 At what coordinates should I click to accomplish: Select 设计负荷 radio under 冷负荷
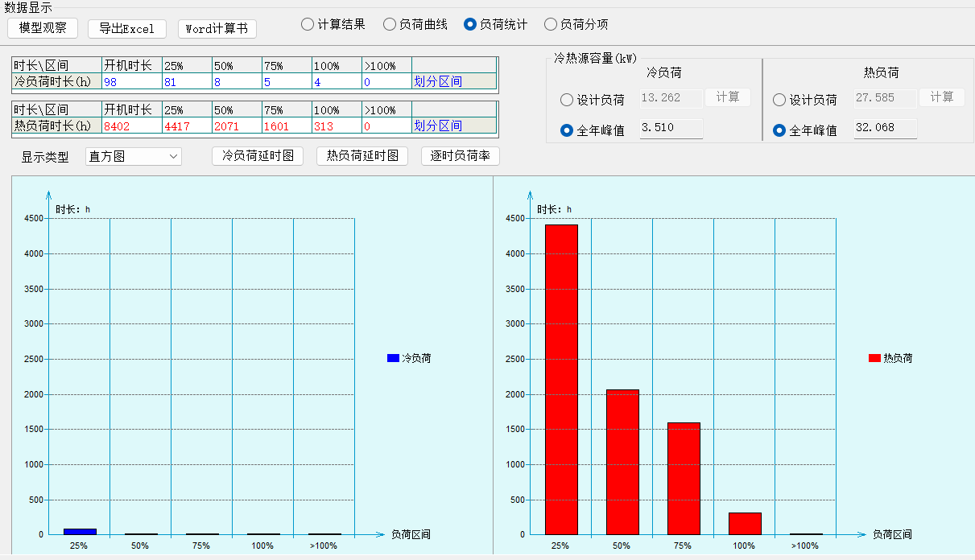[x=567, y=100]
